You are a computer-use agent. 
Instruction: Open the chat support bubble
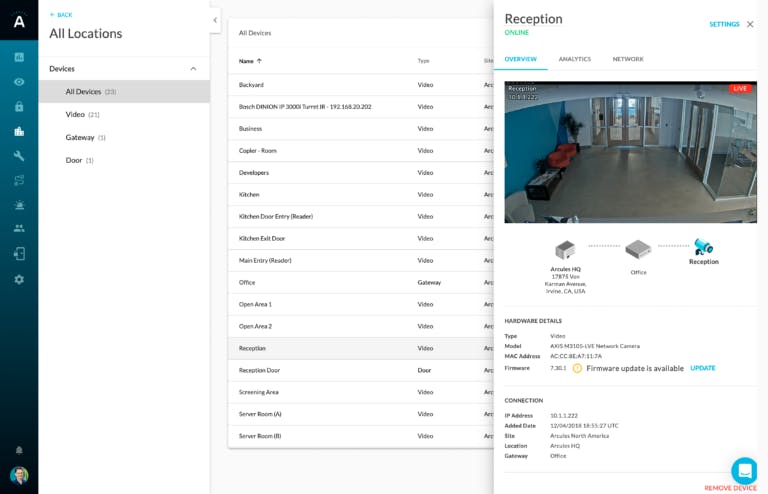pyautogui.click(x=744, y=470)
